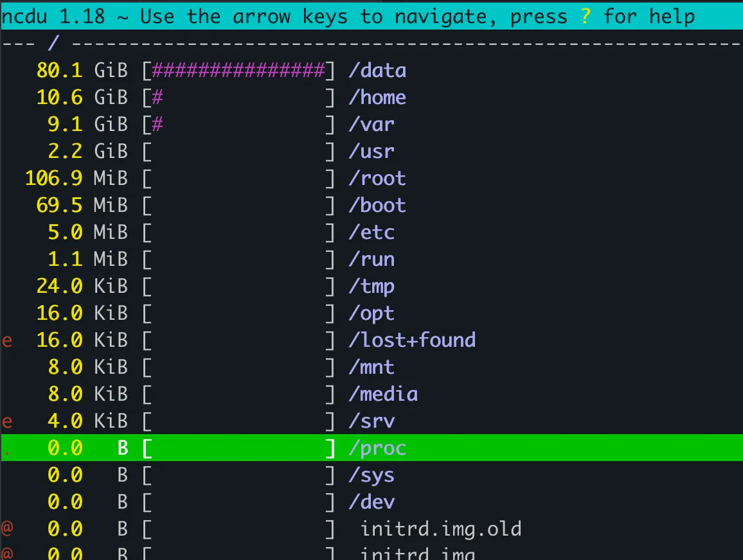Viewport: 743px width, 560px height.
Task: Click the highlighted /proc row
Action: click(371, 448)
